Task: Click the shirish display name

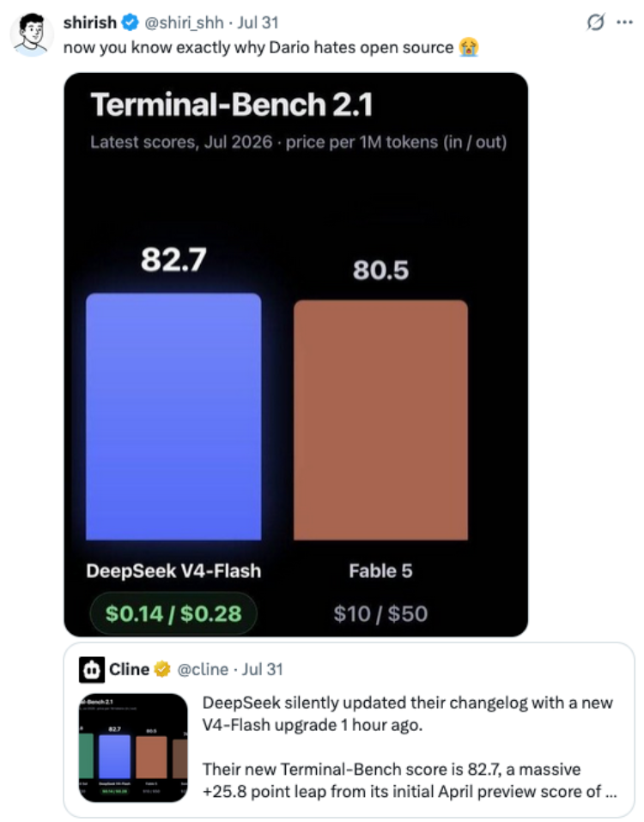Action: pos(90,22)
